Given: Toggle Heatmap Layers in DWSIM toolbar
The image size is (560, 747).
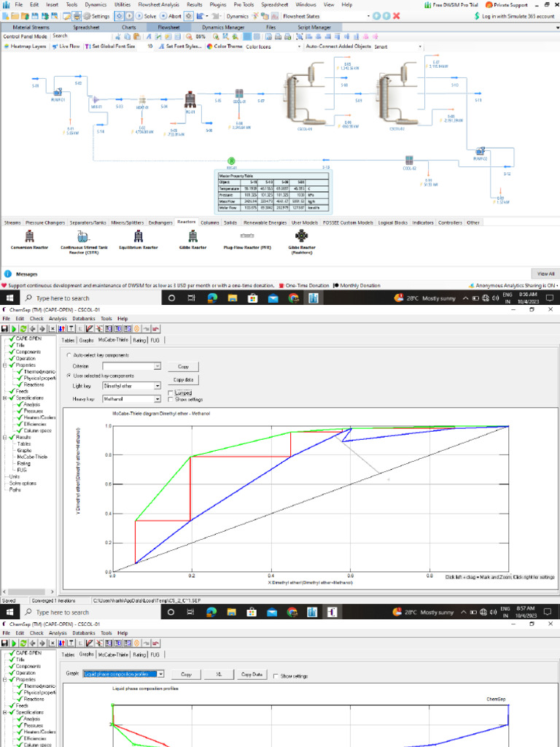Looking at the screenshot, I should [26, 47].
